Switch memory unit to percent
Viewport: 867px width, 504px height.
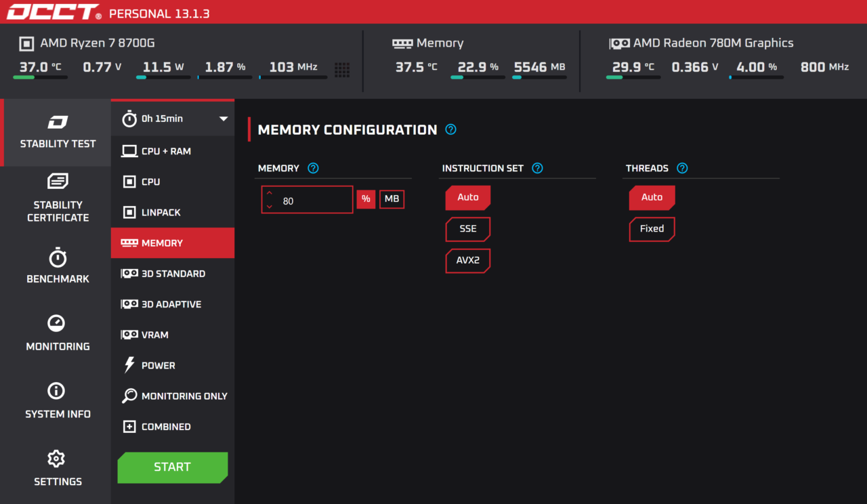click(366, 199)
